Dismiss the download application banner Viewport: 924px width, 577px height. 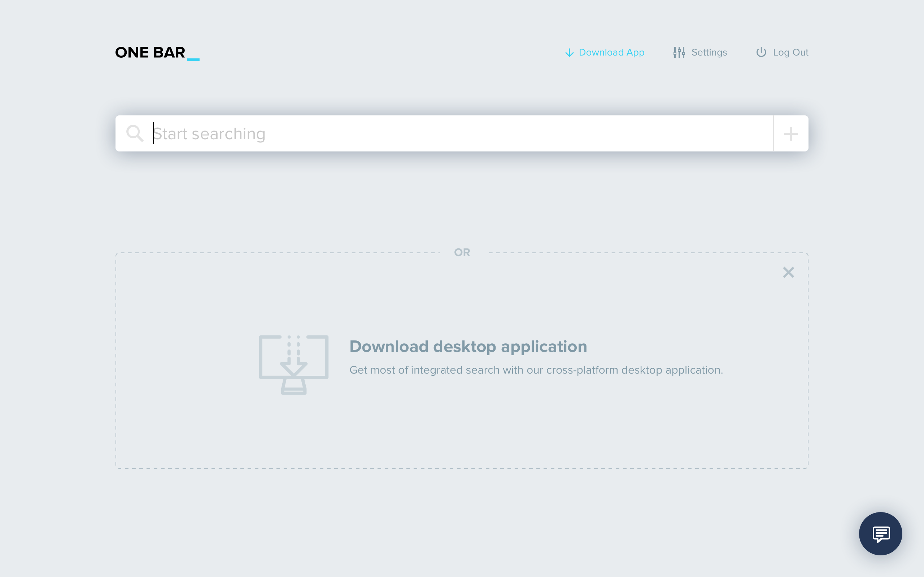(x=788, y=272)
